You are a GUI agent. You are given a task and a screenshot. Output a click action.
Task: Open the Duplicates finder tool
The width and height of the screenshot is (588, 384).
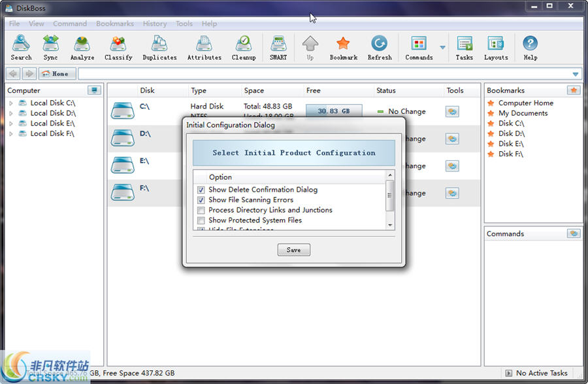pyautogui.click(x=159, y=48)
